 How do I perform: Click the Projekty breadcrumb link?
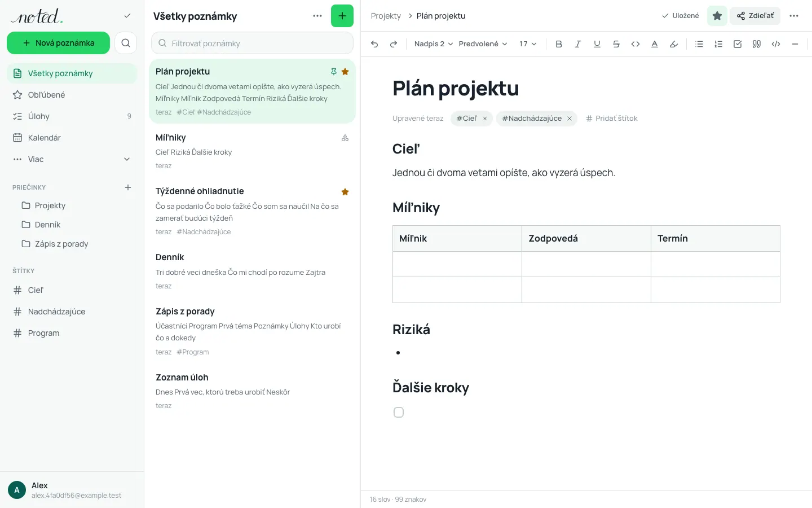[x=386, y=16]
